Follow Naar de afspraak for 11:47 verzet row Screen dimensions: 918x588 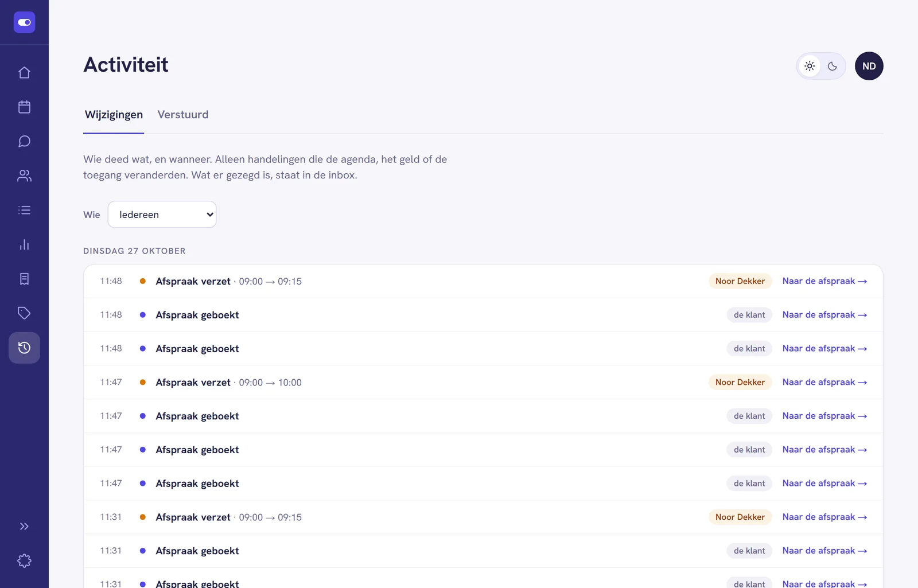[x=824, y=382]
